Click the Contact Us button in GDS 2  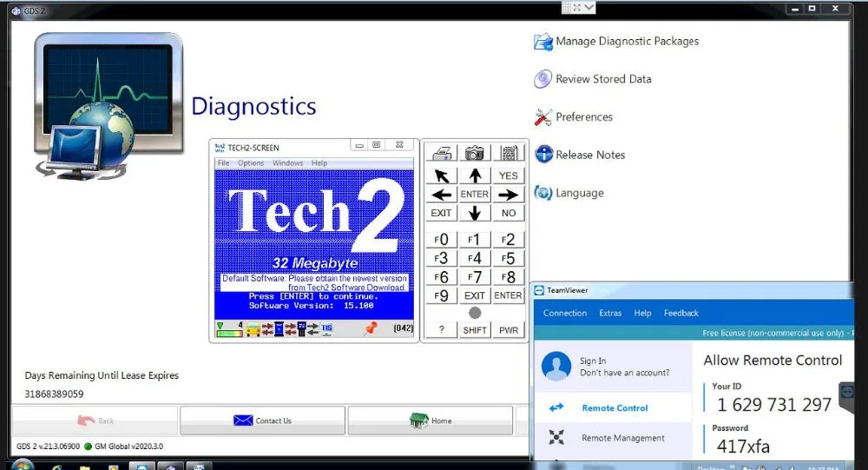(x=262, y=420)
